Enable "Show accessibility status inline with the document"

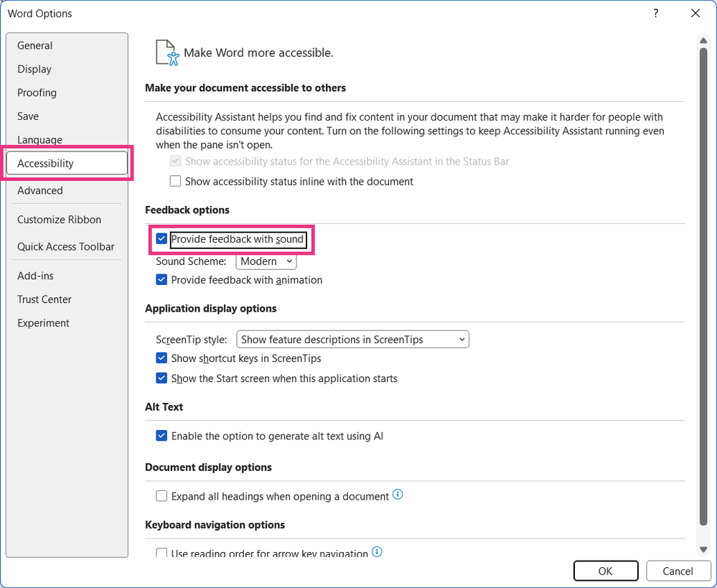[x=175, y=181]
